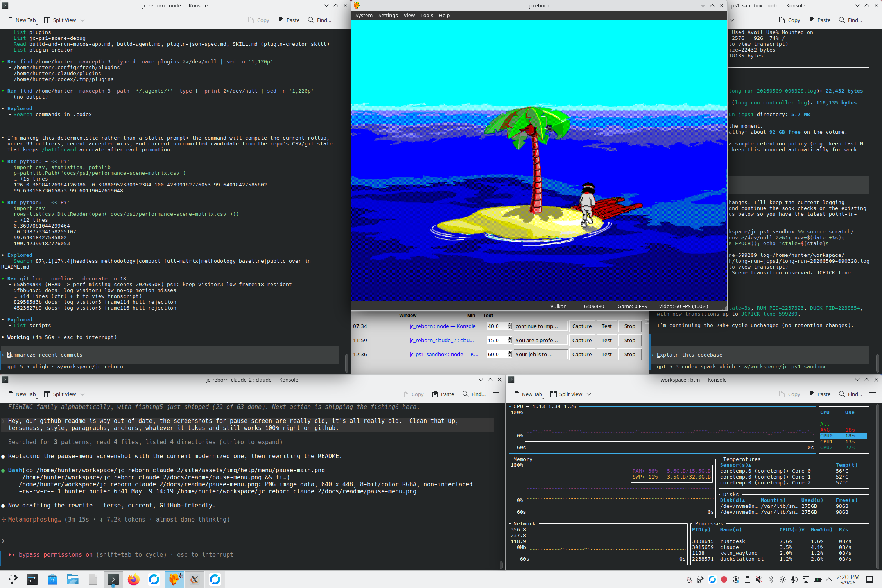Click Find in jc_reborn_claude_2 Konsole toolbar
The height and width of the screenshot is (588, 882).
474,394
